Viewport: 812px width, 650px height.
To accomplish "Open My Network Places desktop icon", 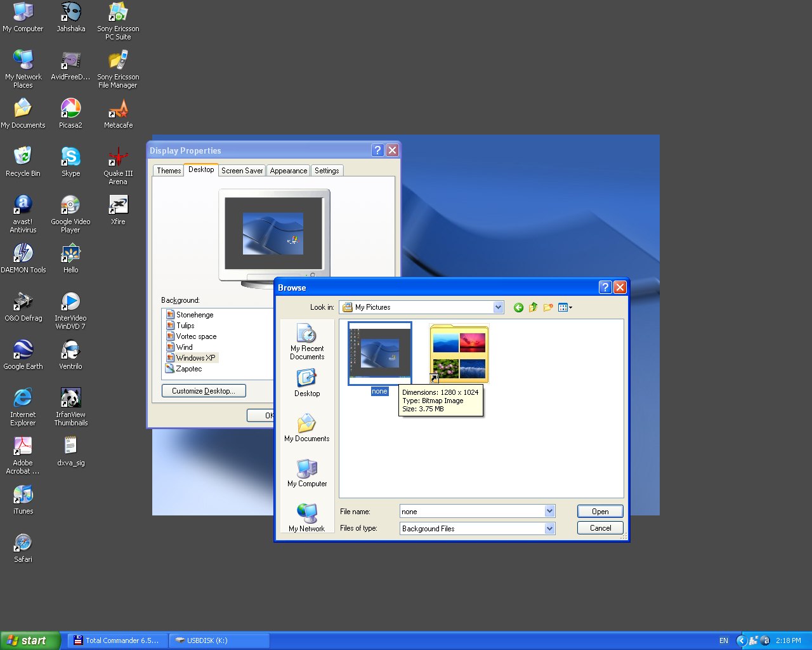I will tap(23, 69).
